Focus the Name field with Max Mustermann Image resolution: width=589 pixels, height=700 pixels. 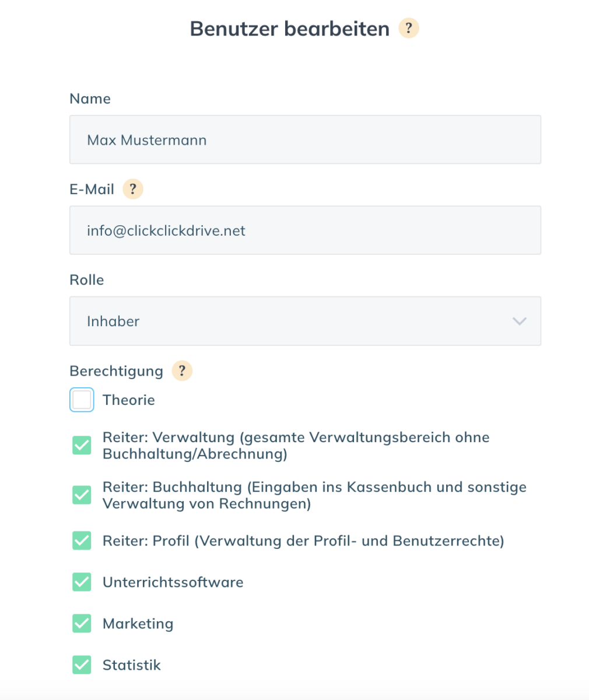click(x=305, y=139)
